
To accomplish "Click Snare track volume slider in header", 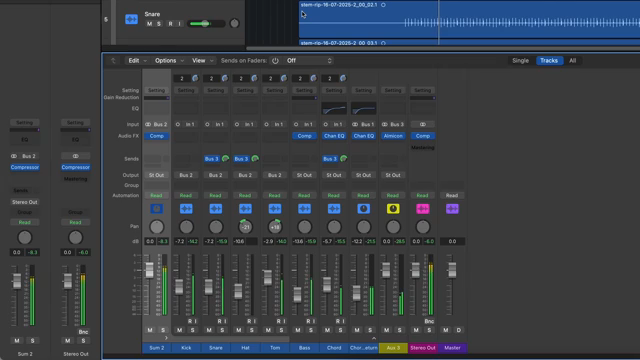I will [206, 24].
